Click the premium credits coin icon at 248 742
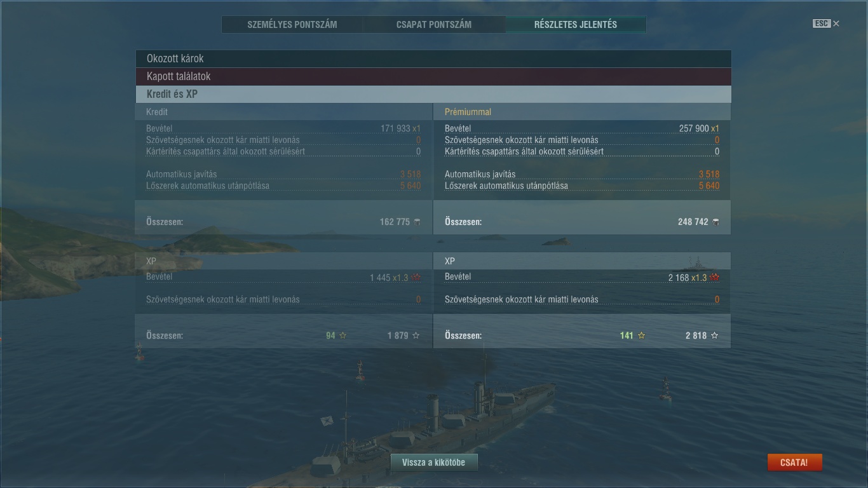The height and width of the screenshot is (488, 868). [x=716, y=222]
